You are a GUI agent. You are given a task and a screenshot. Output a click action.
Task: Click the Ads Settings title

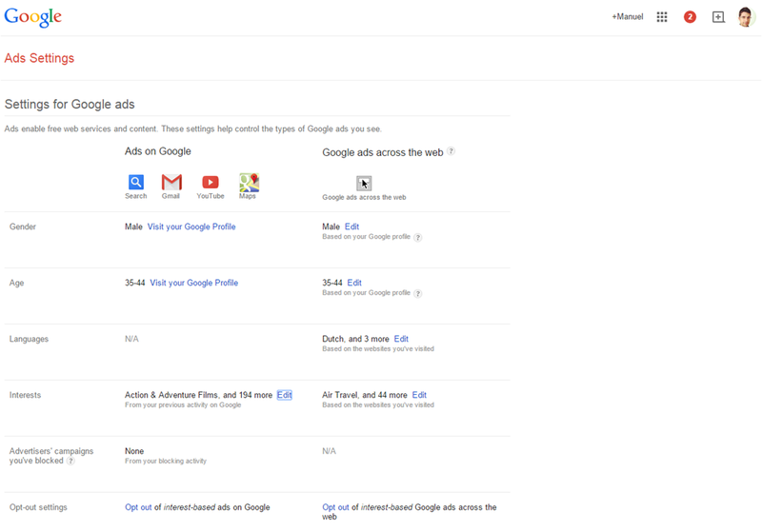39,58
